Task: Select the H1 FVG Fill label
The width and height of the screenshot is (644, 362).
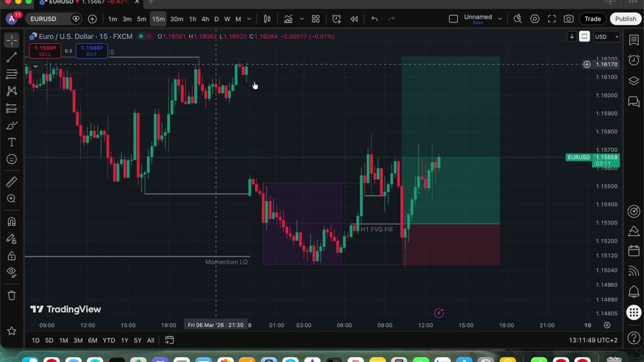Action: click(376, 229)
